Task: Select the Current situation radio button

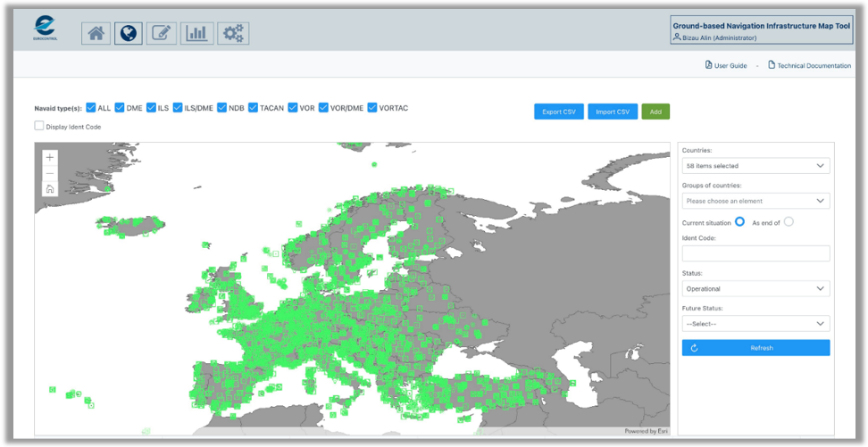Action: (739, 222)
